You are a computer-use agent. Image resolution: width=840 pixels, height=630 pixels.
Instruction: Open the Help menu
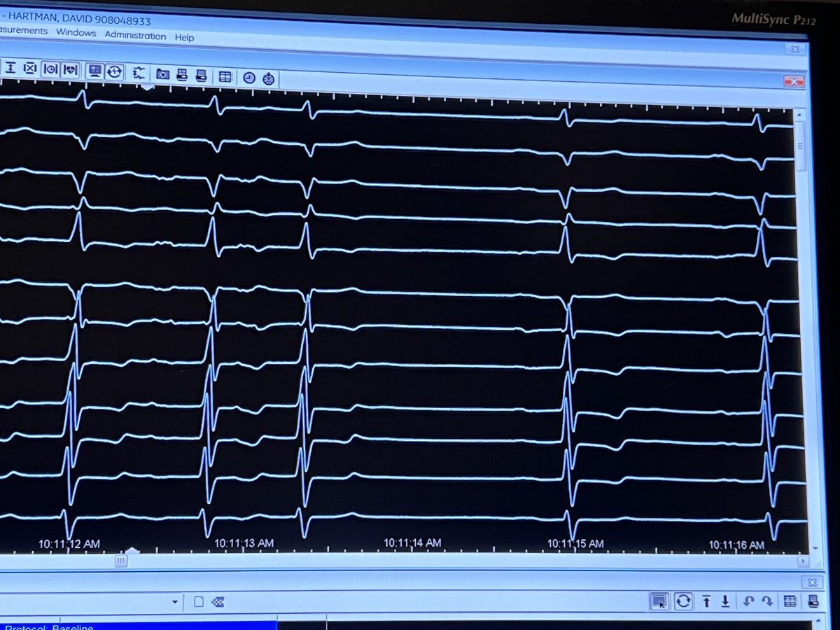pos(185,38)
